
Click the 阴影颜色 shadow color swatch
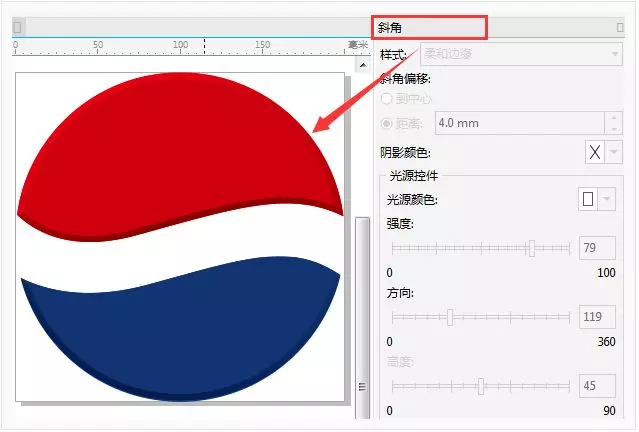pos(595,152)
